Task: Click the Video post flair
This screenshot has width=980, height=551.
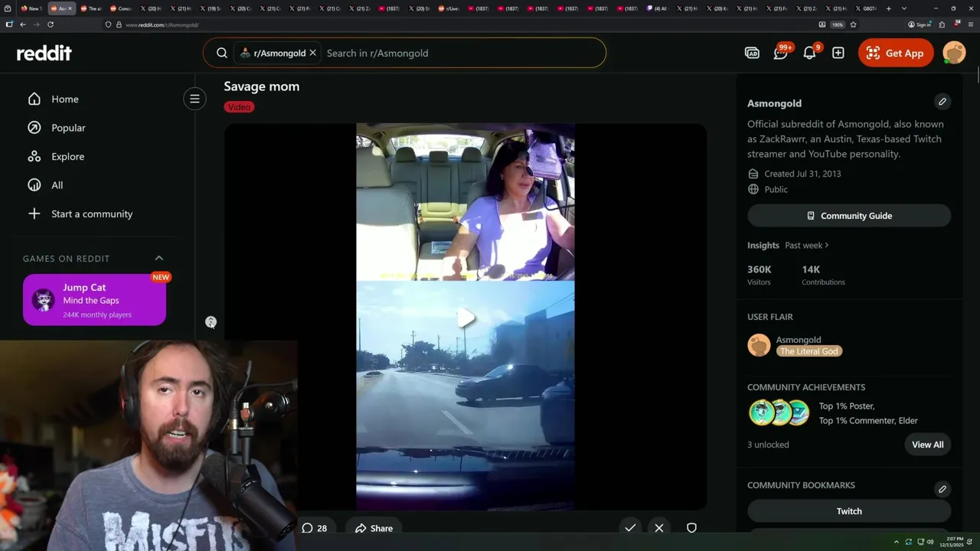Action: coord(239,107)
